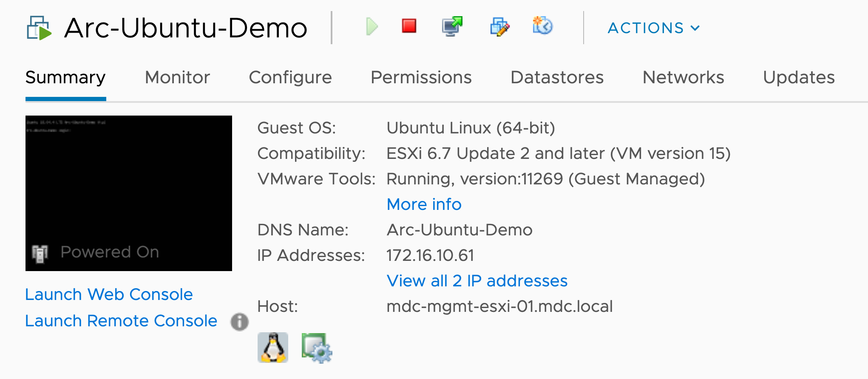
Task: Click the Remote Console info icon
Action: (240, 322)
